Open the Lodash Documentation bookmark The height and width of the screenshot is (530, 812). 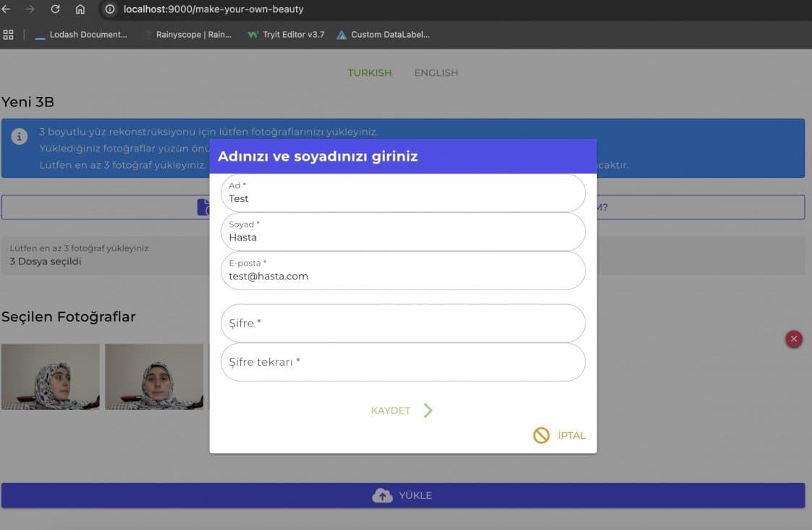(x=81, y=35)
